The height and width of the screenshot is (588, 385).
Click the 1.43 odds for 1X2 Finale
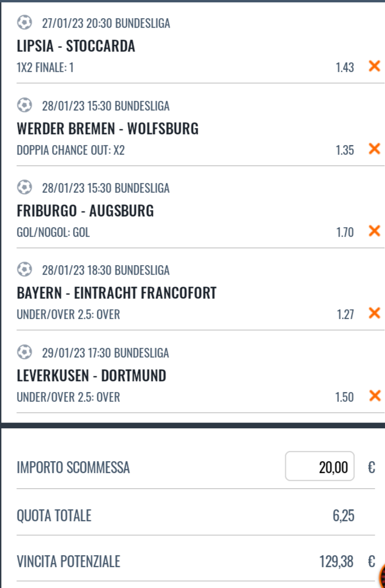tap(344, 67)
